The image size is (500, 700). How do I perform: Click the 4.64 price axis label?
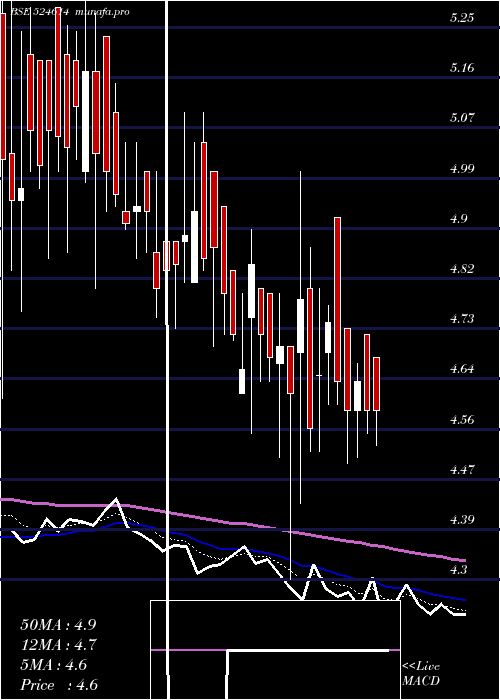462,369
